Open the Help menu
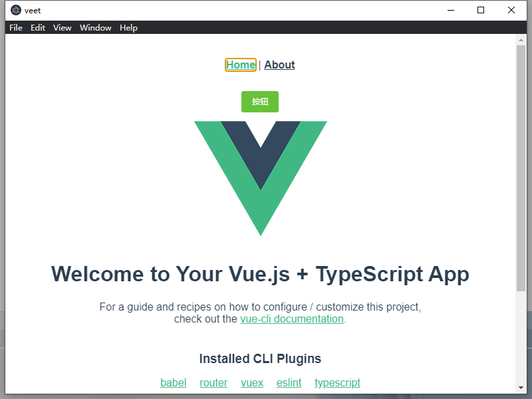532x399 pixels. (128, 27)
